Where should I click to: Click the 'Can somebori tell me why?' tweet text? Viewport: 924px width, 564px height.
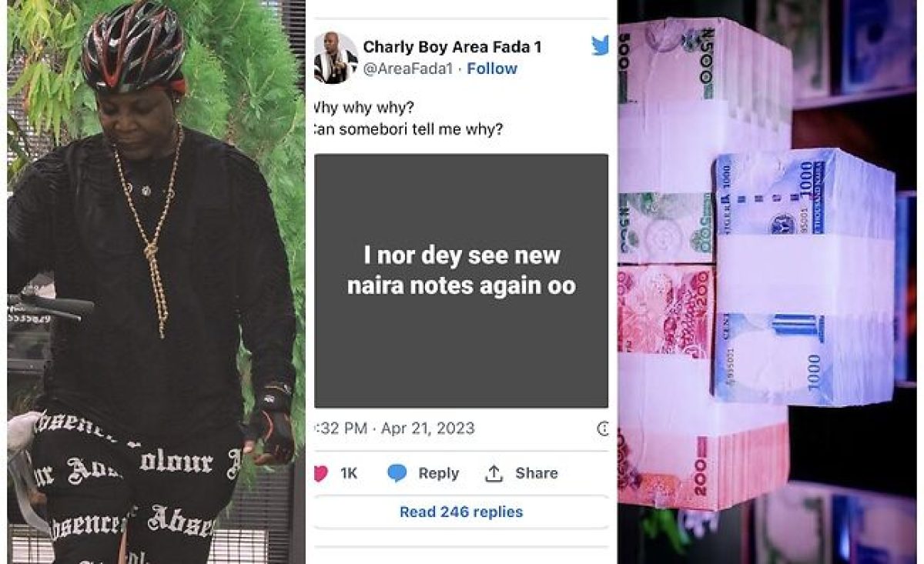click(x=408, y=129)
